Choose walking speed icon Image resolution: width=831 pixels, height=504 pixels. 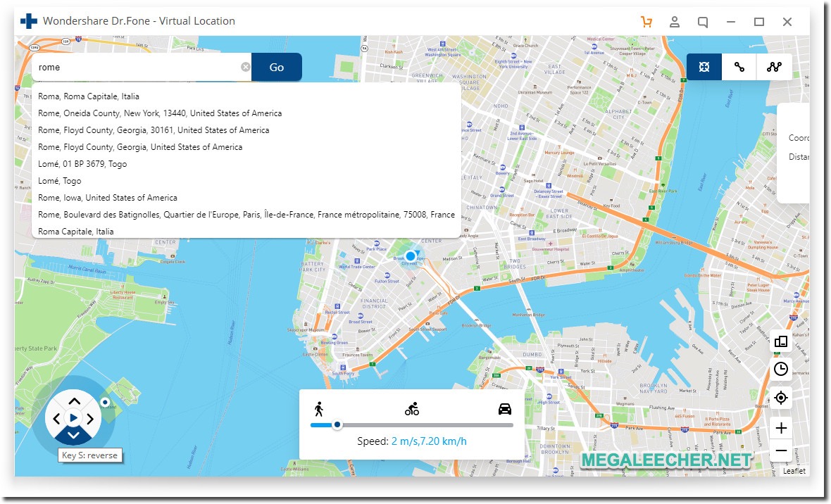click(x=318, y=408)
